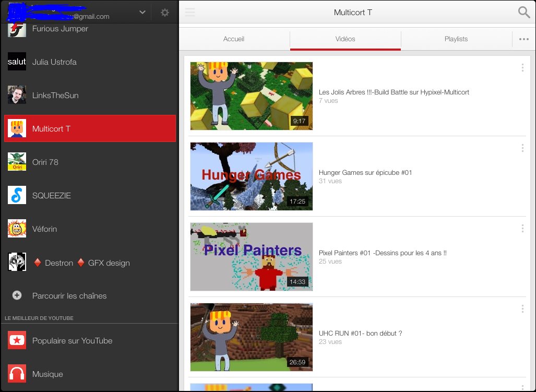The image size is (536, 392).
Task: Open the Musique category
Action: pos(47,374)
